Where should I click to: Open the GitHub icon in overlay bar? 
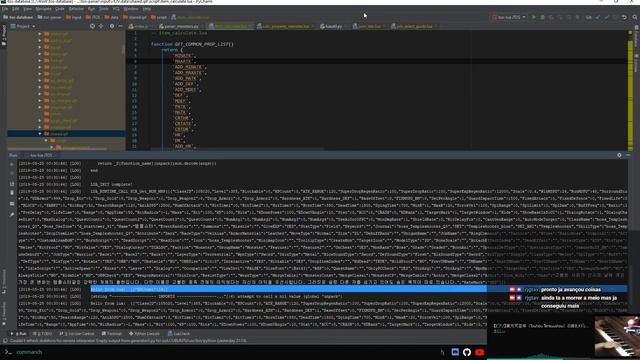pyautogui.click(x=467, y=352)
